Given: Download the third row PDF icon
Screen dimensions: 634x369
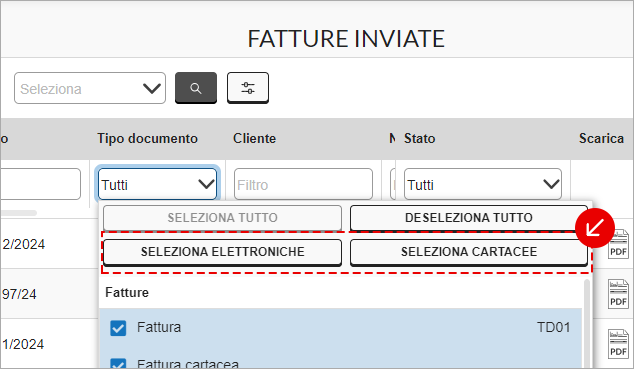Looking at the screenshot, I should click(618, 344).
